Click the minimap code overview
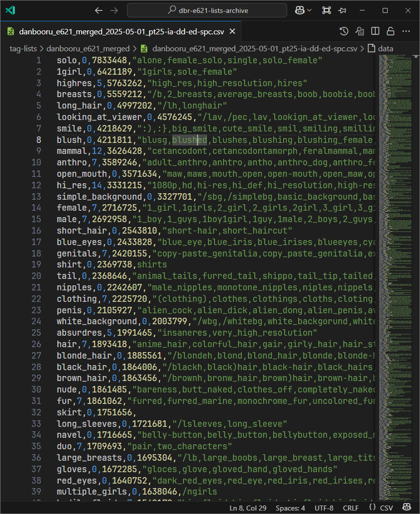420x514 pixels. coord(395,277)
